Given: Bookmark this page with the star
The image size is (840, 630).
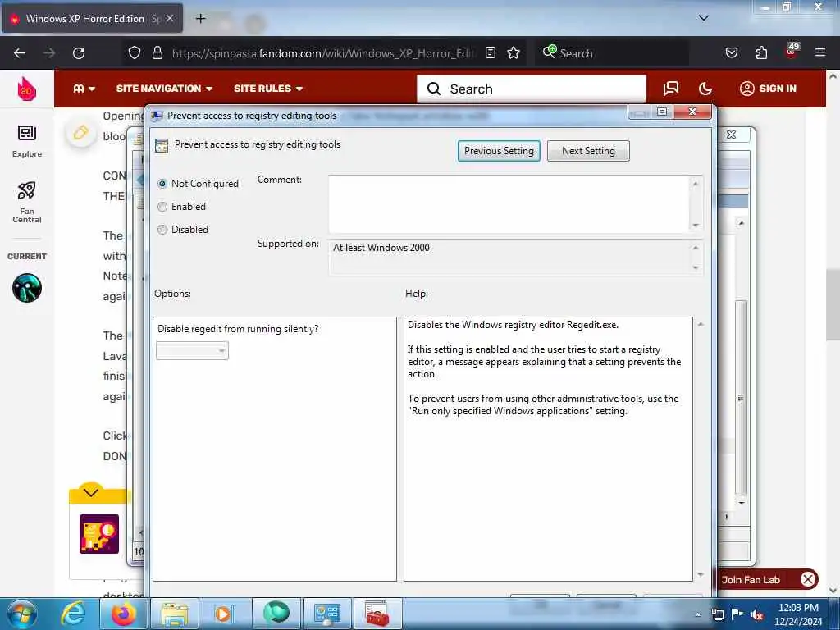Looking at the screenshot, I should (x=514, y=52).
